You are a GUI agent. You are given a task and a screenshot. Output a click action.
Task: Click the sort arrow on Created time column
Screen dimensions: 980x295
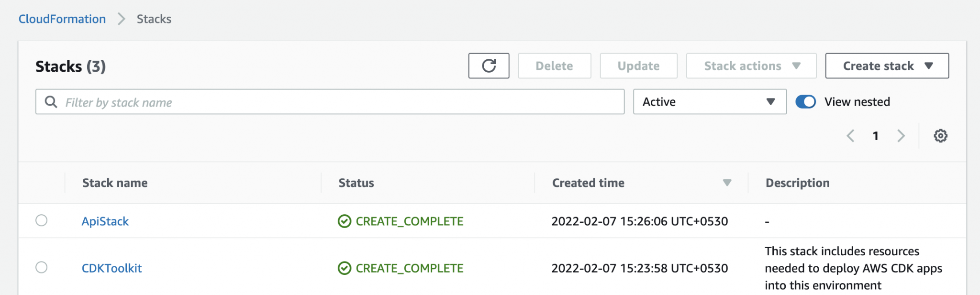pyautogui.click(x=727, y=183)
